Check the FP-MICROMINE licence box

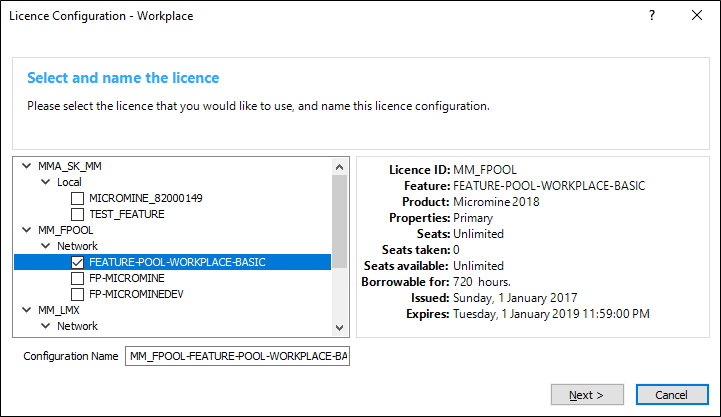pos(78,278)
